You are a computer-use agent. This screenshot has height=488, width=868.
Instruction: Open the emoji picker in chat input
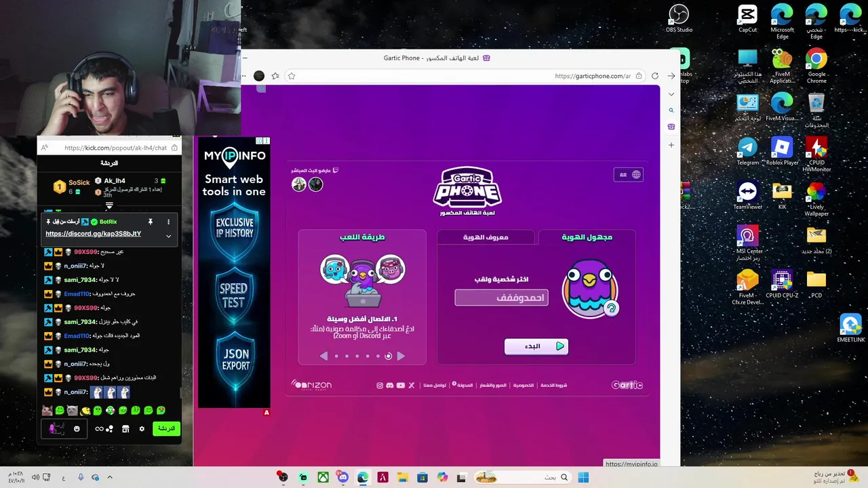[x=77, y=428]
